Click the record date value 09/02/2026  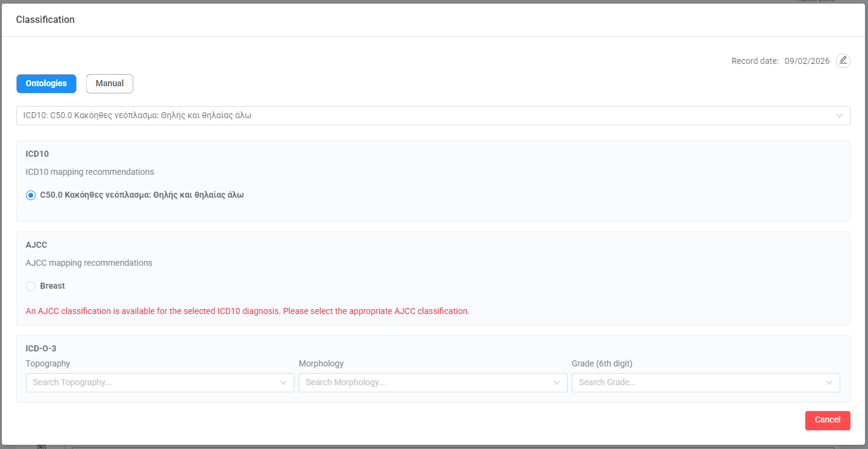807,61
